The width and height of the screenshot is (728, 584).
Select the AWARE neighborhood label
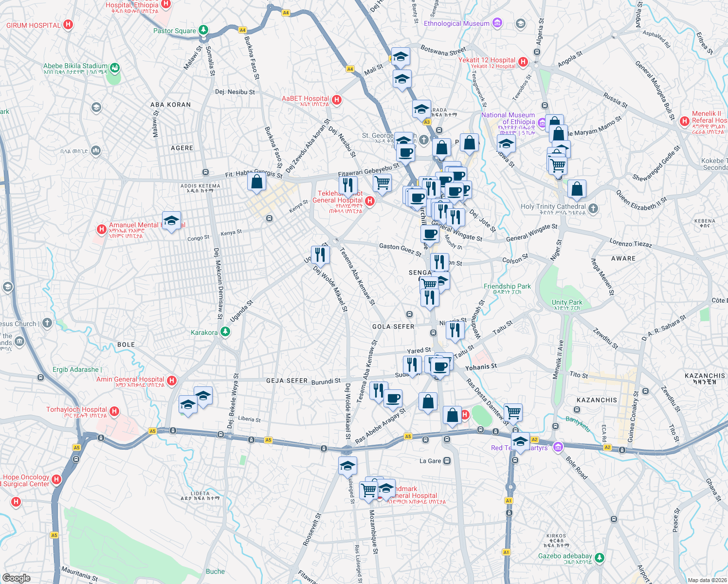[x=623, y=258]
